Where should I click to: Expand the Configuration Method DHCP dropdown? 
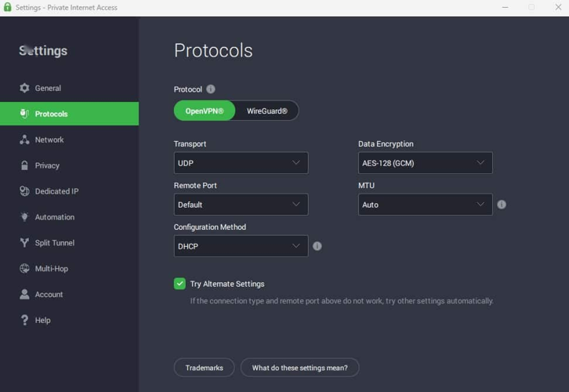241,246
